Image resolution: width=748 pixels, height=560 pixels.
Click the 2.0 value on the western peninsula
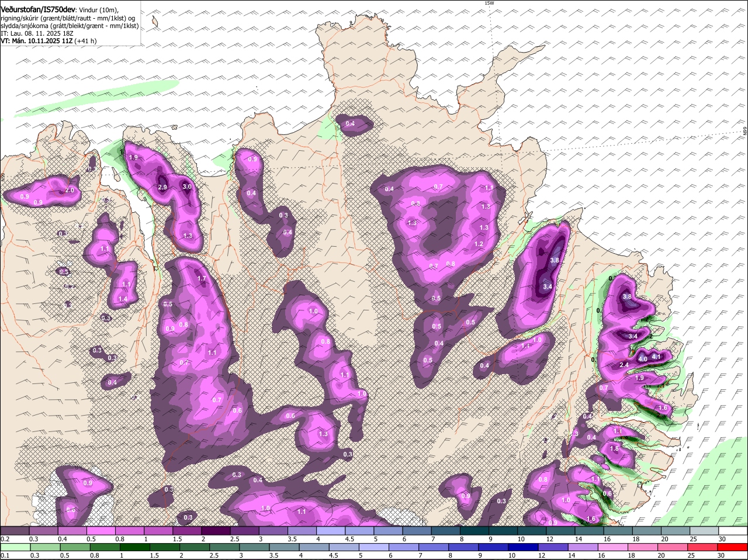[70, 191]
